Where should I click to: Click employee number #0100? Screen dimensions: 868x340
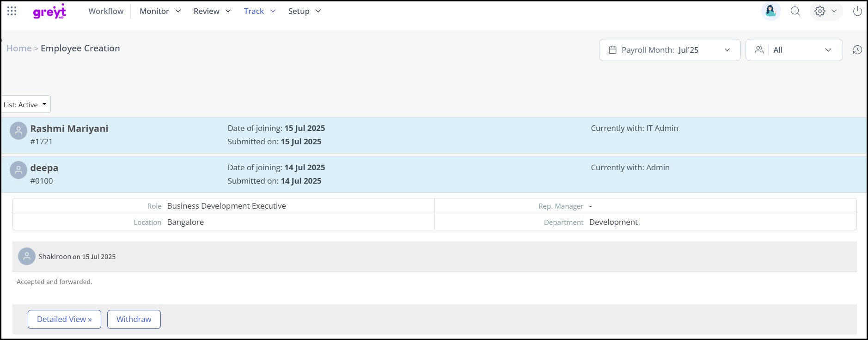(42, 181)
